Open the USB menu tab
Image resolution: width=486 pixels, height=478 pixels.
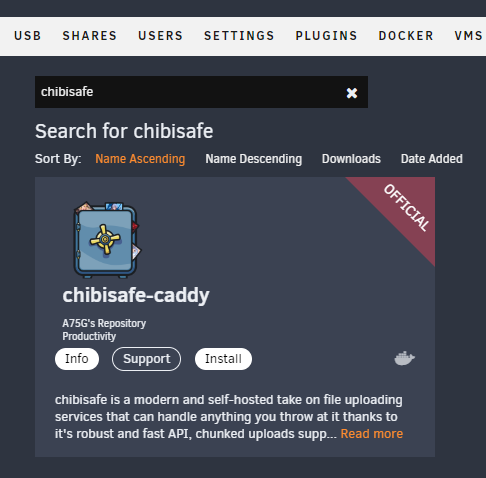pyautogui.click(x=28, y=36)
